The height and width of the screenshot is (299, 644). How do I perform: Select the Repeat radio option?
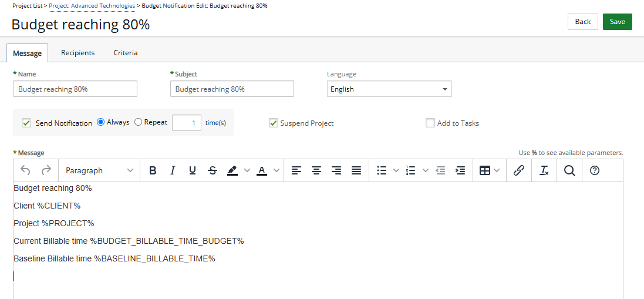click(138, 122)
